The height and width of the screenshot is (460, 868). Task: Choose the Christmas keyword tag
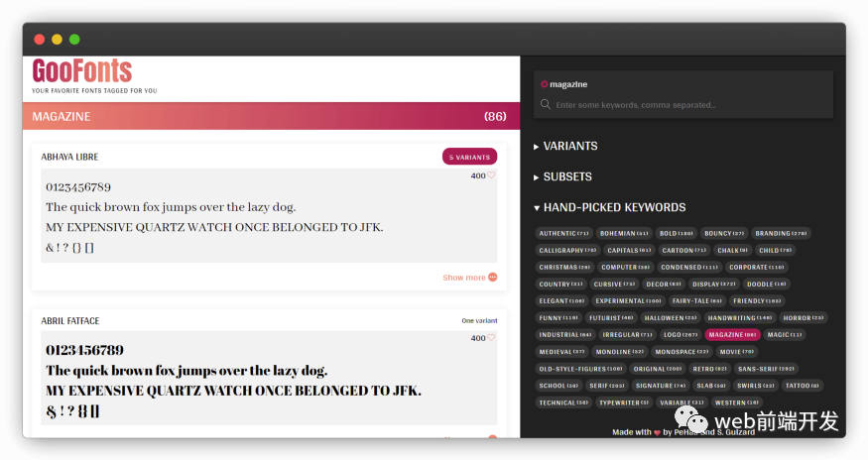pyautogui.click(x=564, y=267)
